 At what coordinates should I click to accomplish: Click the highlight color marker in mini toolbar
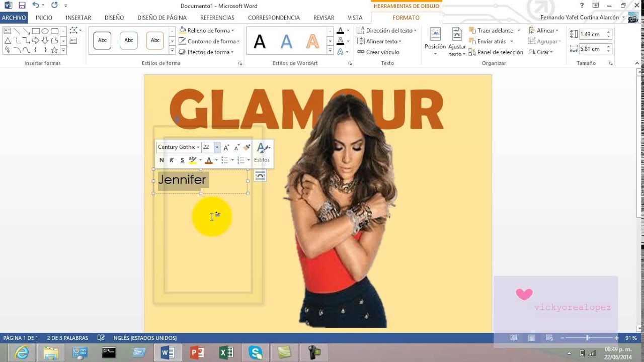(x=193, y=160)
